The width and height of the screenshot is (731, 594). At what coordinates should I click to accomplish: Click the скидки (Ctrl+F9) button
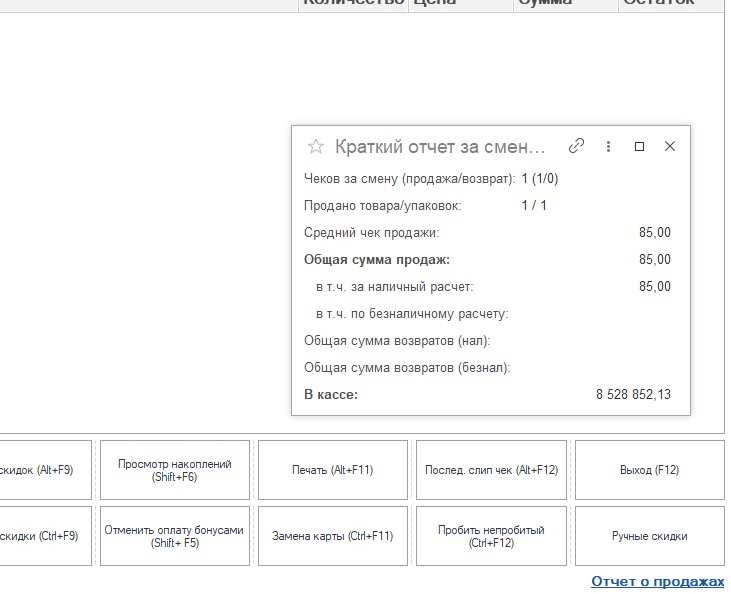pyautogui.click(x=45, y=536)
